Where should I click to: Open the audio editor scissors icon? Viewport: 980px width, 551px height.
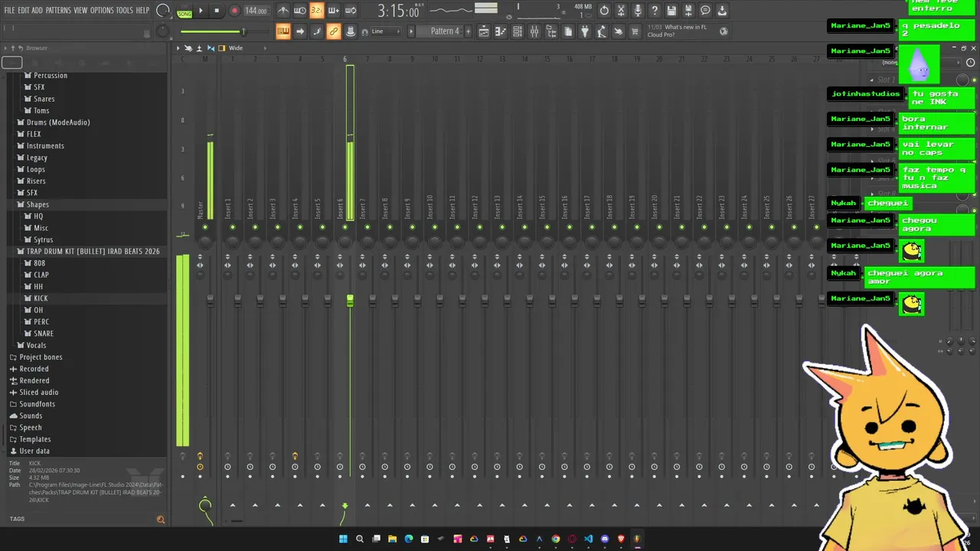click(x=621, y=11)
